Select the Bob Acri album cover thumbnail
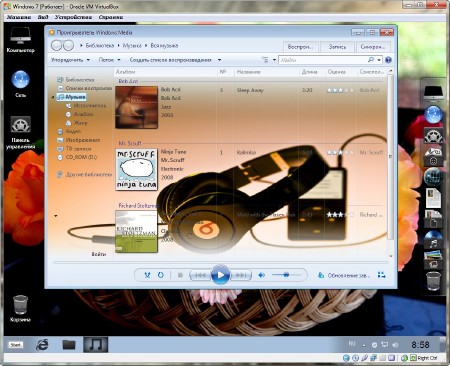The image size is (450, 366). (136, 107)
